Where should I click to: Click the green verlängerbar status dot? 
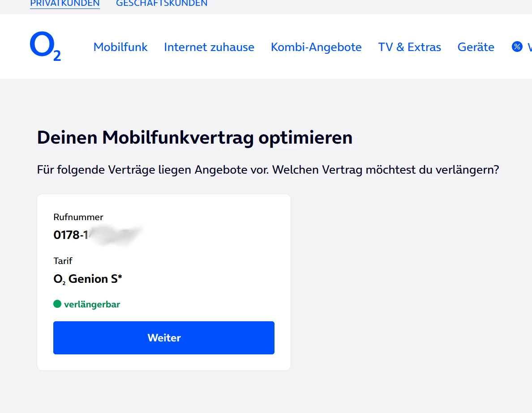[x=57, y=304]
